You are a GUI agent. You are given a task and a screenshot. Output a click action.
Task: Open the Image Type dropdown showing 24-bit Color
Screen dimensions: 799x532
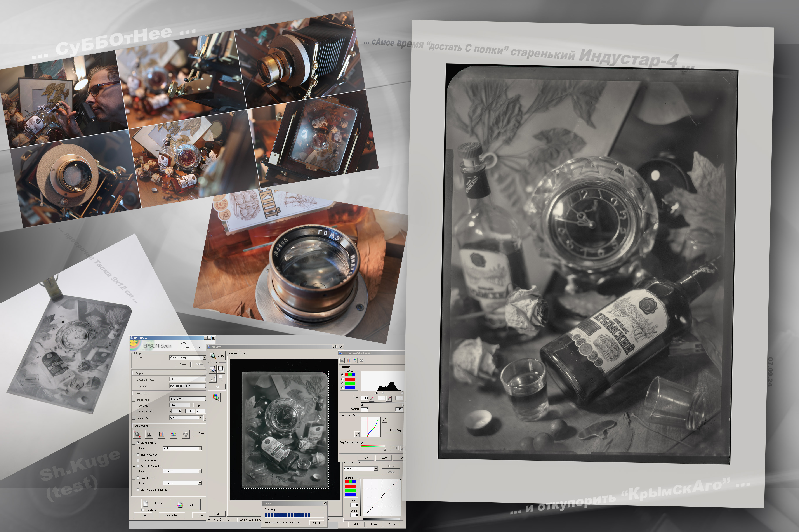pos(188,399)
